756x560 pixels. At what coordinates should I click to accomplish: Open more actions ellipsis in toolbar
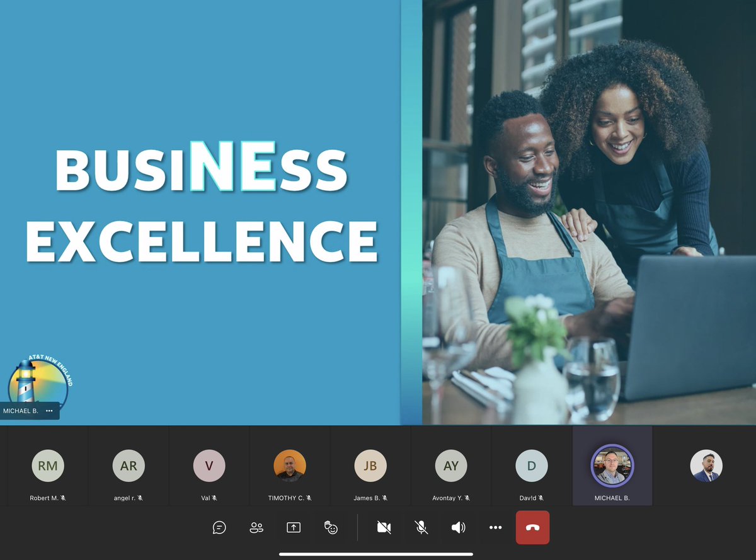click(x=496, y=527)
